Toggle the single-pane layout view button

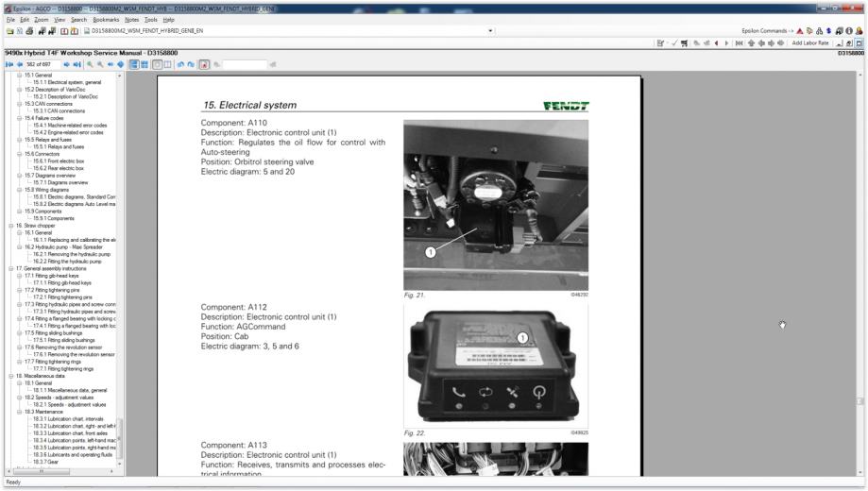pyautogui.click(x=134, y=65)
